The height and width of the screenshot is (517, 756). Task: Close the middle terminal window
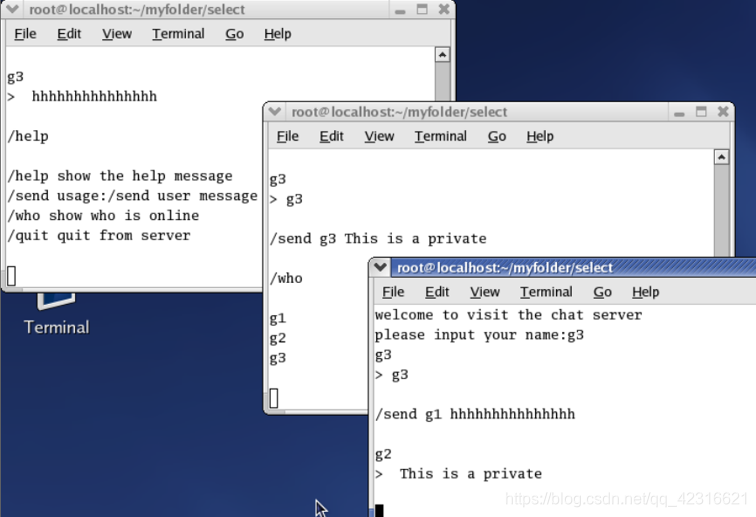coord(723,112)
